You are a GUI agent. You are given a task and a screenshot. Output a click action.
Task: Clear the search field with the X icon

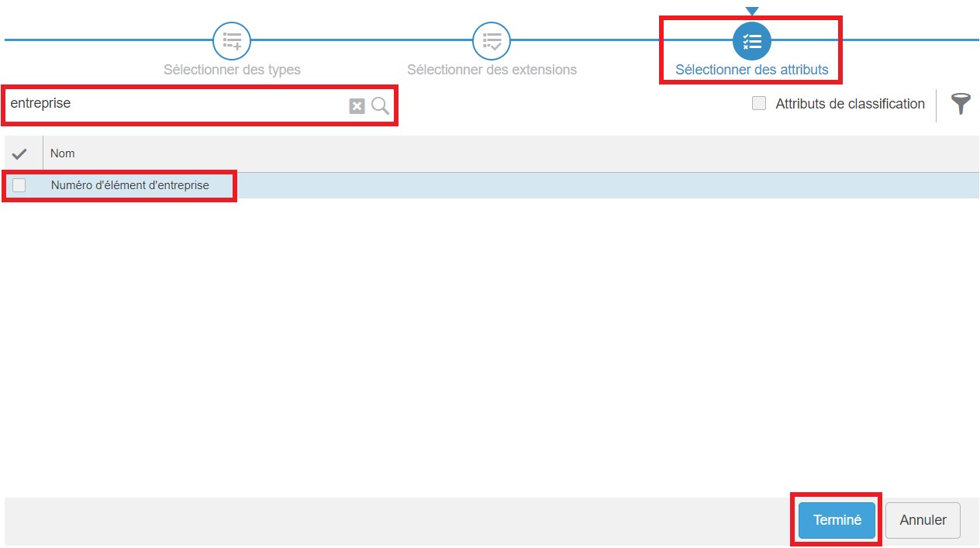pyautogui.click(x=357, y=106)
